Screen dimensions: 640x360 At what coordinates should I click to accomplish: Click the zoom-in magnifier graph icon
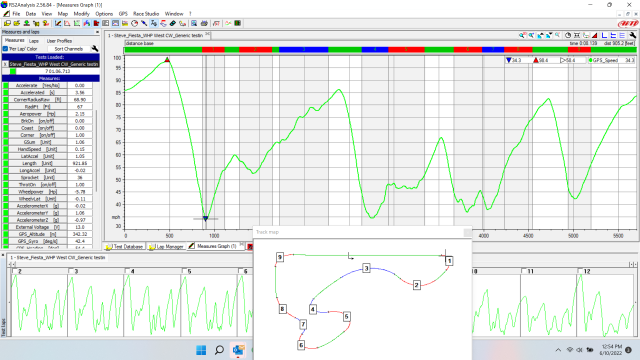coord(522,36)
